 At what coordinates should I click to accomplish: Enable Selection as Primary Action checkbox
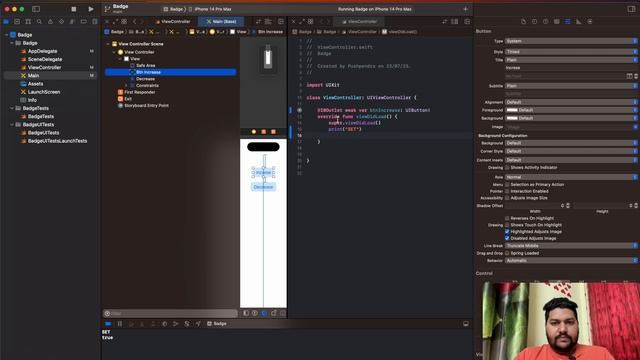coord(507,184)
